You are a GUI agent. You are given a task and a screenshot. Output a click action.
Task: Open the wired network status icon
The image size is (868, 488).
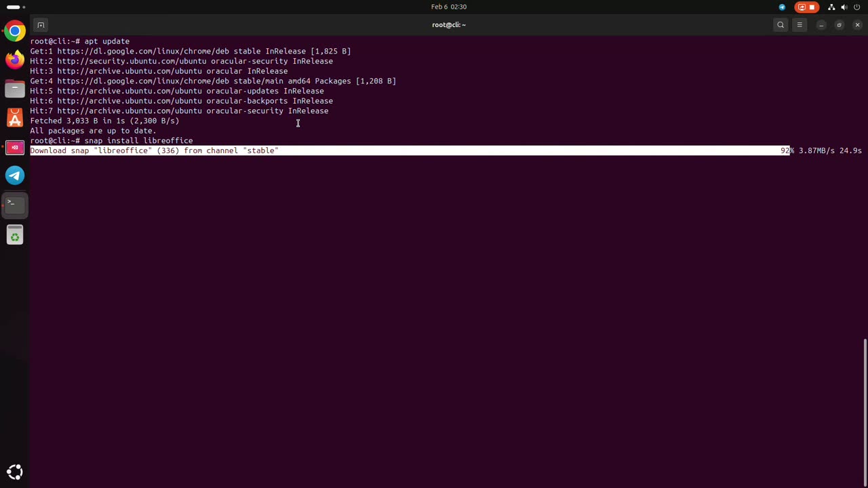(x=831, y=7)
